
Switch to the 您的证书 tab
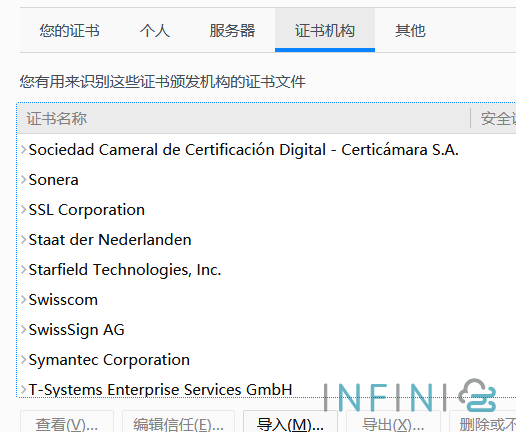[69, 31]
